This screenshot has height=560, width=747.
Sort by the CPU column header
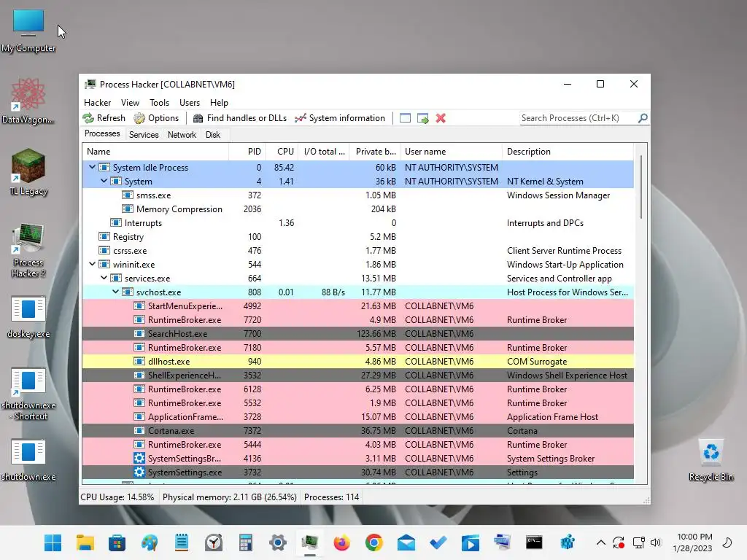point(282,152)
